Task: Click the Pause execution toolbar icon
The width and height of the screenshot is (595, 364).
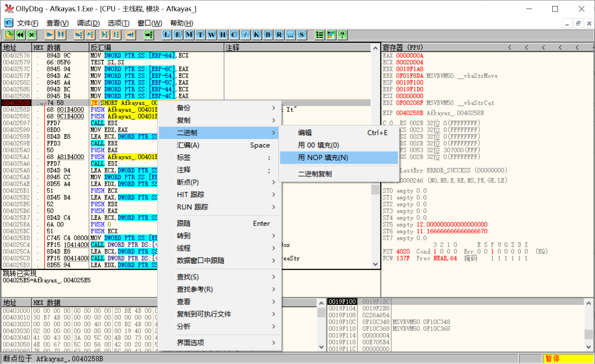Action: pos(61,35)
